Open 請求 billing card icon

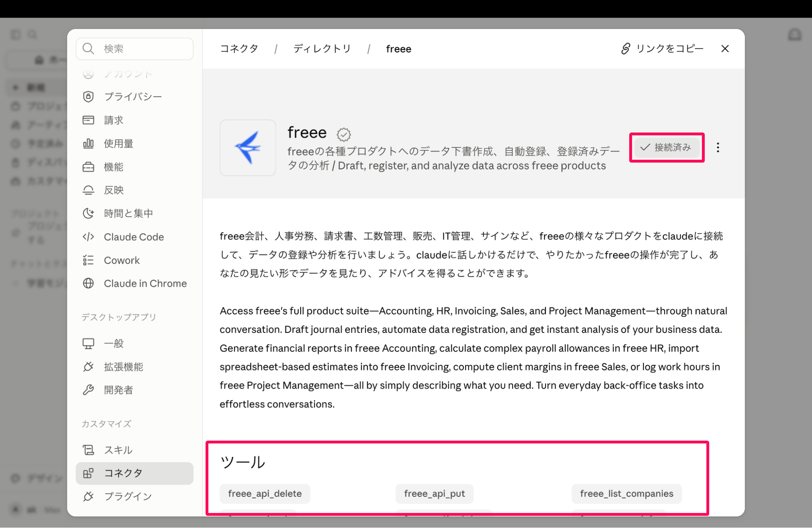[x=88, y=120]
